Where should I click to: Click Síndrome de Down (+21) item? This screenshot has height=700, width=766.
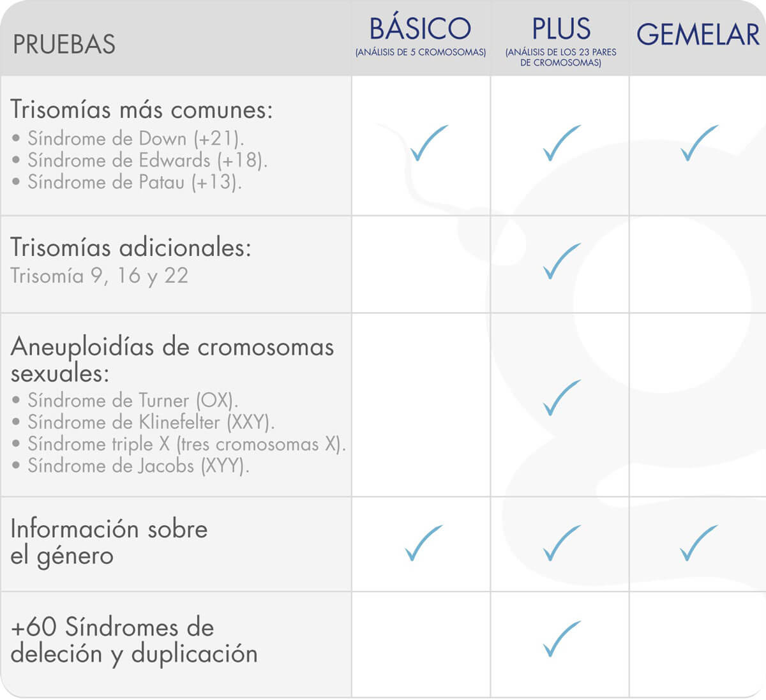(x=135, y=138)
